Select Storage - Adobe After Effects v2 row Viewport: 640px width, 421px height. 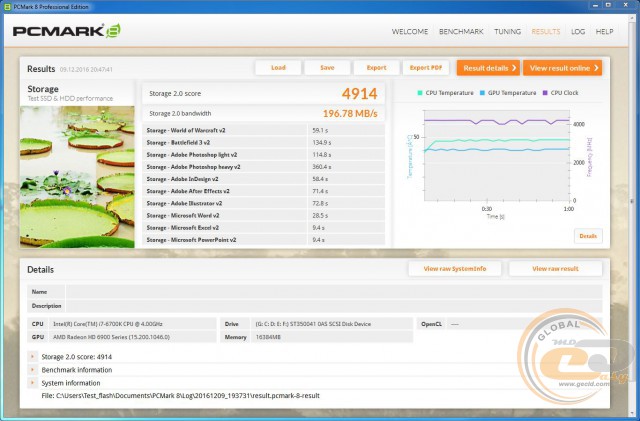point(263,191)
